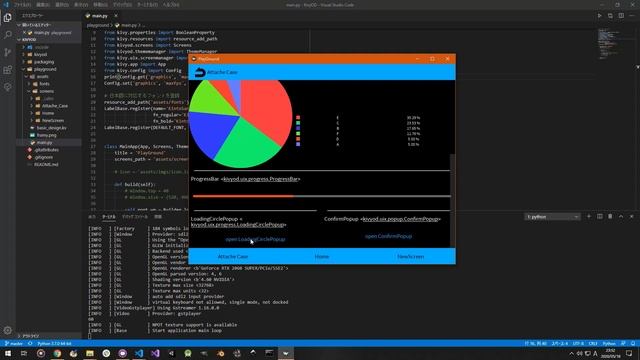640x360 pixels.
Task: Close the main.py editor tab
Action: tap(116, 16)
